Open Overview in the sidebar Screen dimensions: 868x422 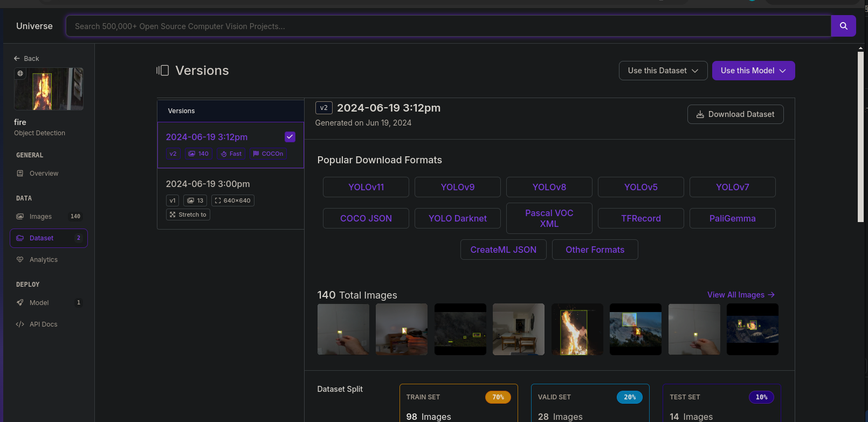point(49,174)
